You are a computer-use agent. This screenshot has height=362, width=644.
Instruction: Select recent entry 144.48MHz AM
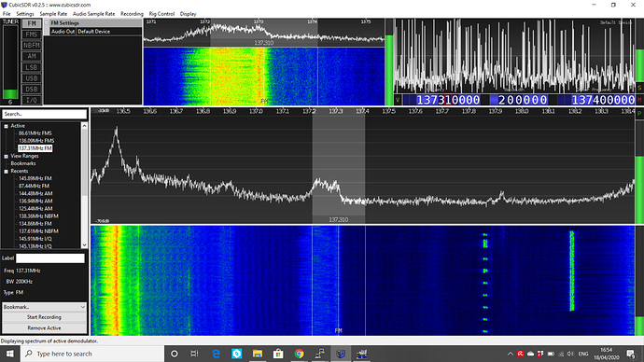[35, 193]
